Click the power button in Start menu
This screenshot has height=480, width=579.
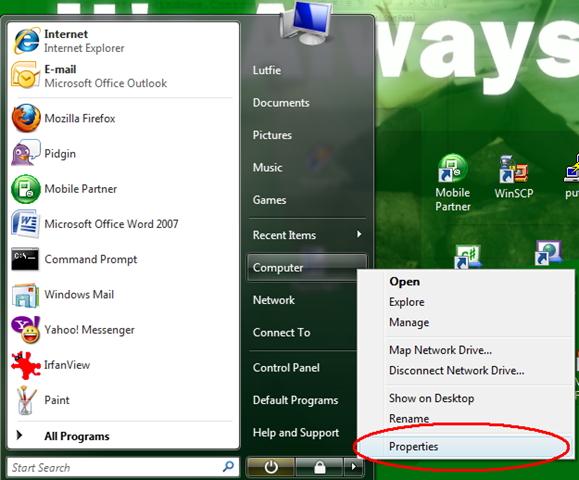[x=271, y=467]
